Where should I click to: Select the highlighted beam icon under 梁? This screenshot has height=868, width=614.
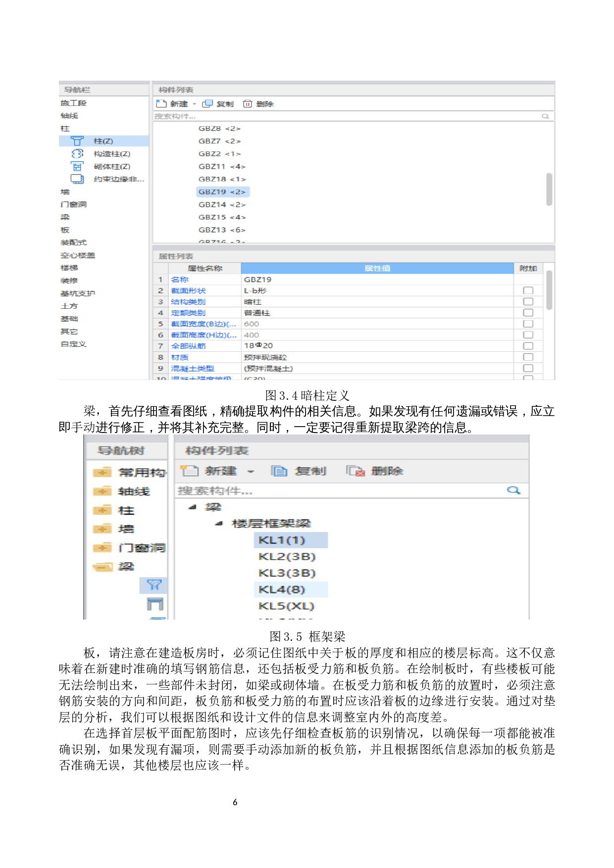pos(154,585)
